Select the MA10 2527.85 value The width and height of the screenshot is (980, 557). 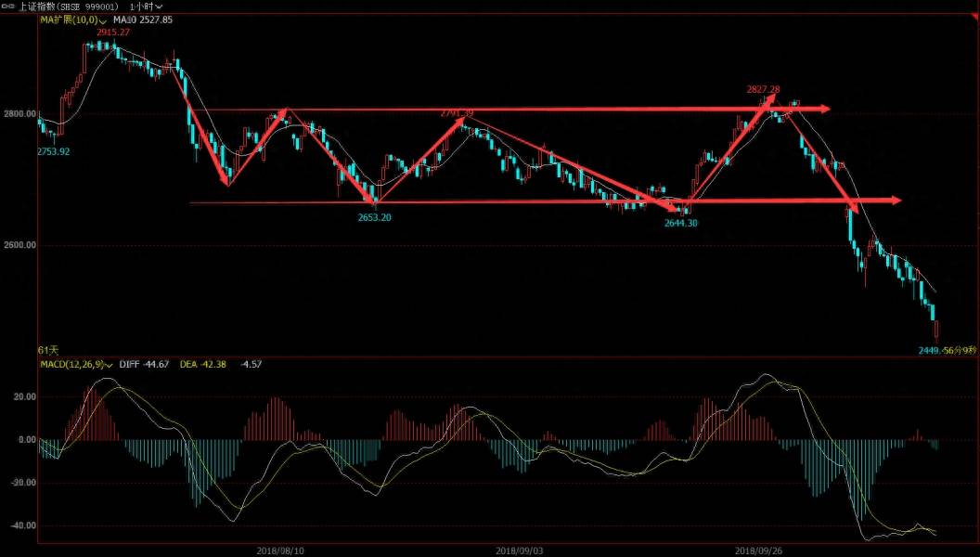(143, 19)
